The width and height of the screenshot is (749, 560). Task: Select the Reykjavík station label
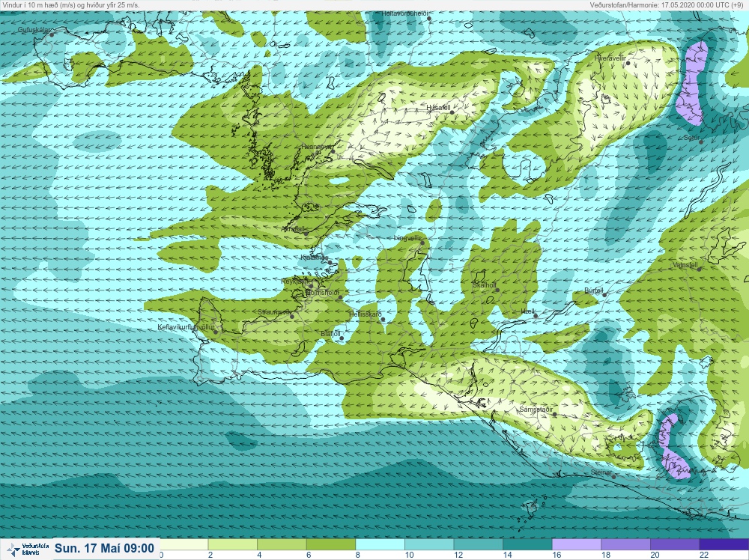coord(294,281)
